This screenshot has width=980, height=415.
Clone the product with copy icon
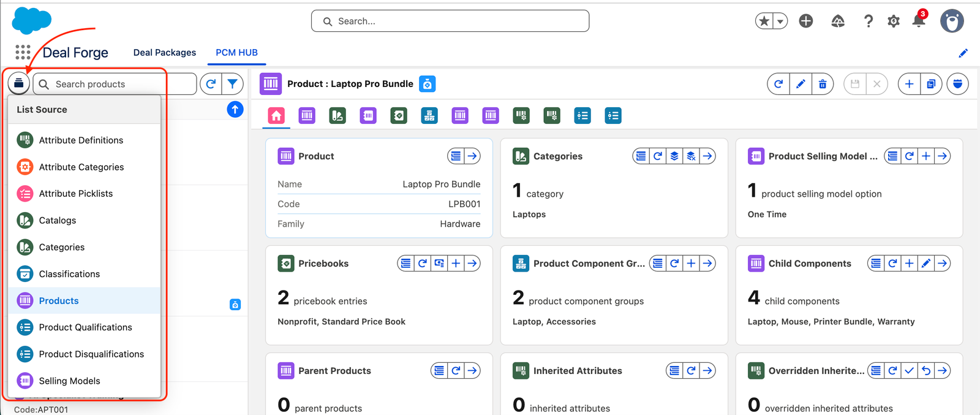point(931,84)
